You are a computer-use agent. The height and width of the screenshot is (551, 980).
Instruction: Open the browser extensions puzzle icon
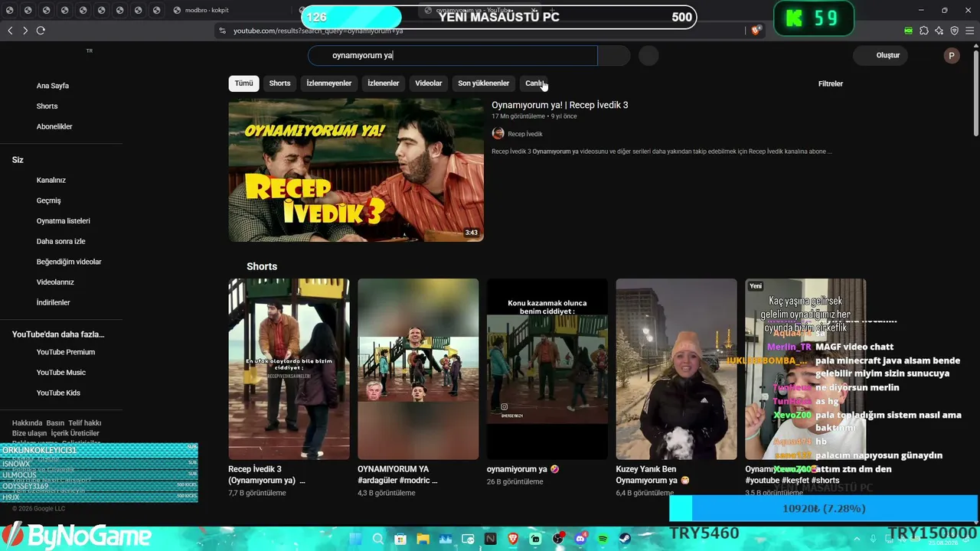point(924,31)
